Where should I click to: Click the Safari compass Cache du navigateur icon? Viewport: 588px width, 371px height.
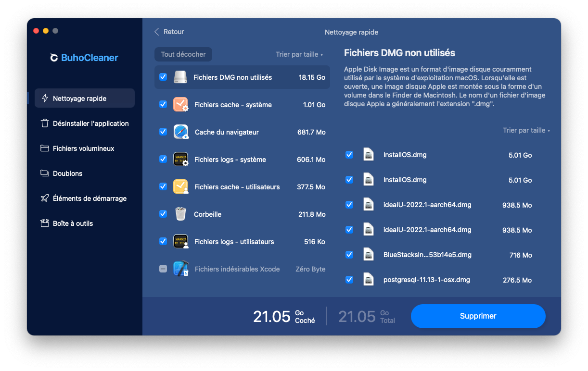pos(181,132)
